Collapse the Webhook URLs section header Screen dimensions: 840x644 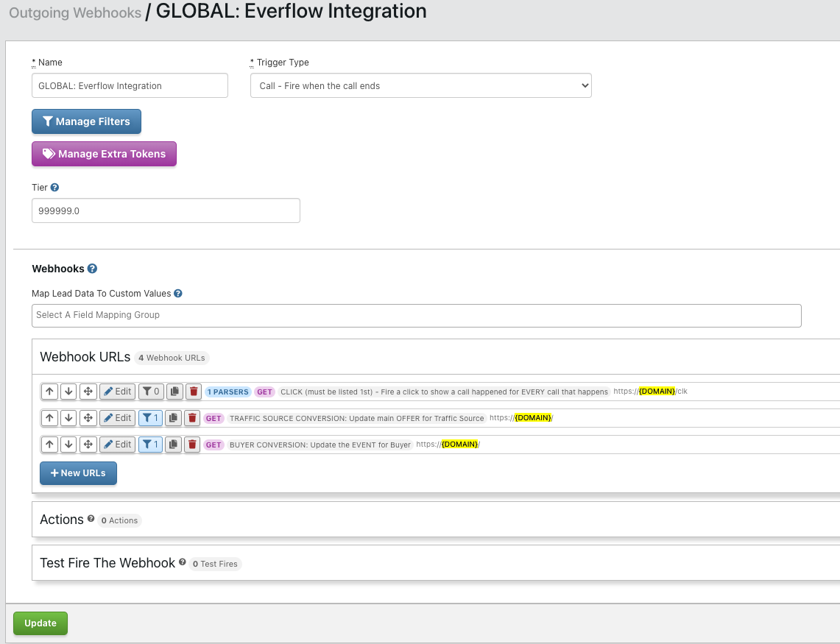click(436, 357)
